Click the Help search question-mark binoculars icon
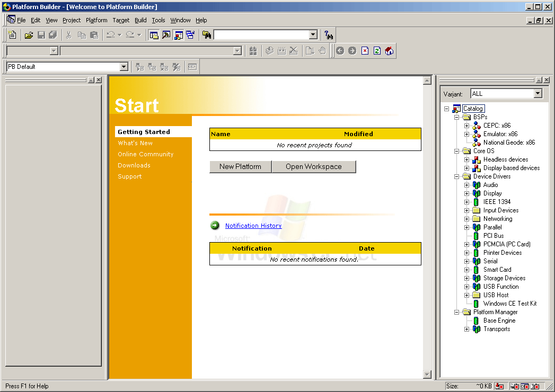The image size is (555, 392). pyautogui.click(x=329, y=34)
